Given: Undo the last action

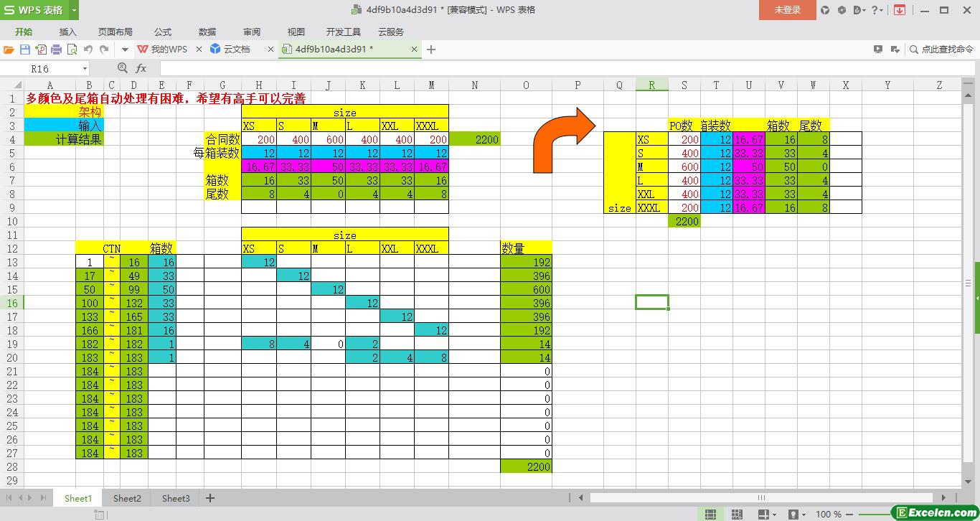Looking at the screenshot, I should coord(88,50).
